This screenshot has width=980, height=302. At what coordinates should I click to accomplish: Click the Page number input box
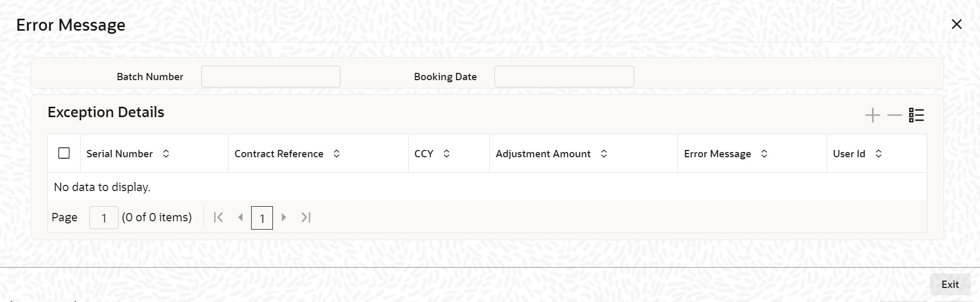(x=104, y=218)
